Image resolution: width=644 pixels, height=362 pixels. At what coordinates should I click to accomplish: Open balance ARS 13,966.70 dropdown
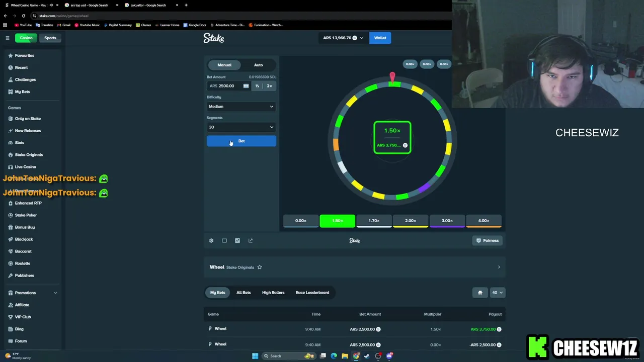point(343,38)
